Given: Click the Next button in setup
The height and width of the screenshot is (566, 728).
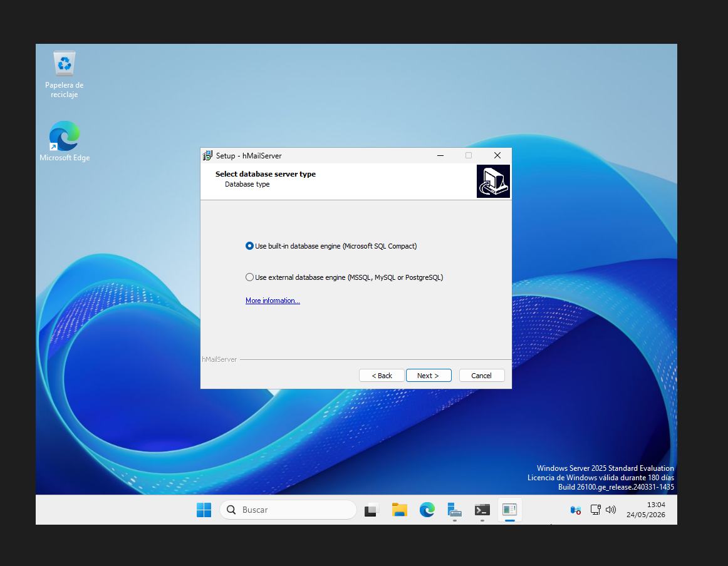Looking at the screenshot, I should [429, 375].
